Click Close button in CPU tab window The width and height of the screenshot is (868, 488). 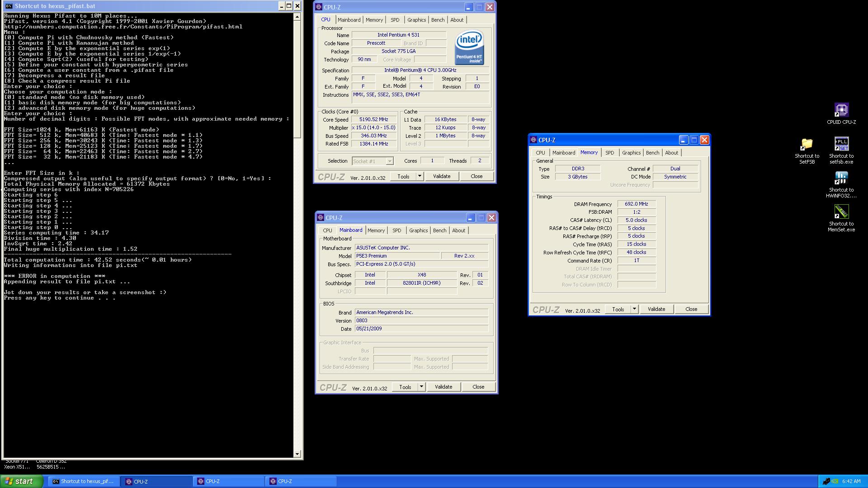[x=476, y=176]
